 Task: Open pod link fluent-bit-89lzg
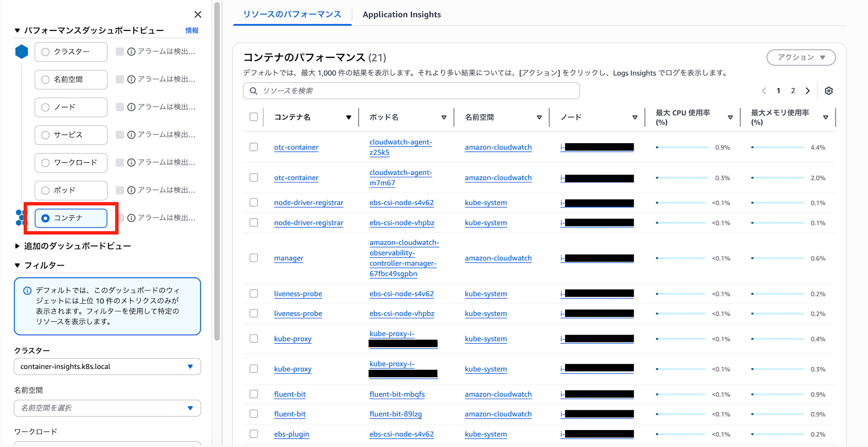[395, 414]
